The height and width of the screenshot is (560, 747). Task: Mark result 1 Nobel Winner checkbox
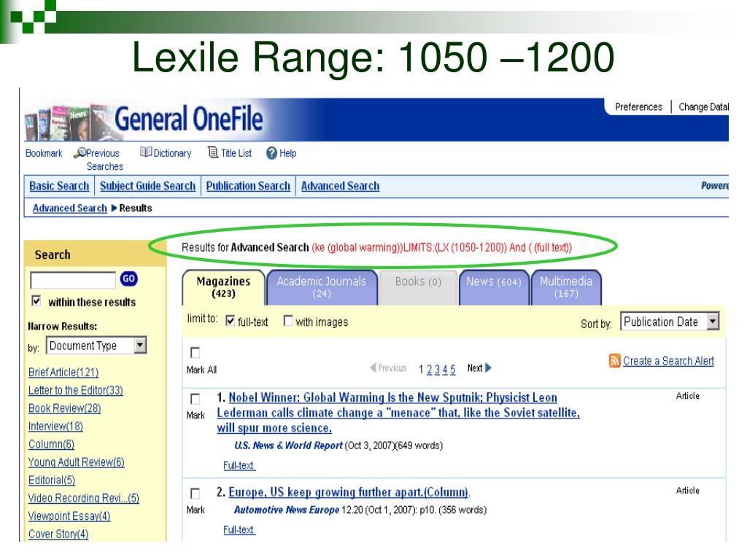click(x=195, y=398)
